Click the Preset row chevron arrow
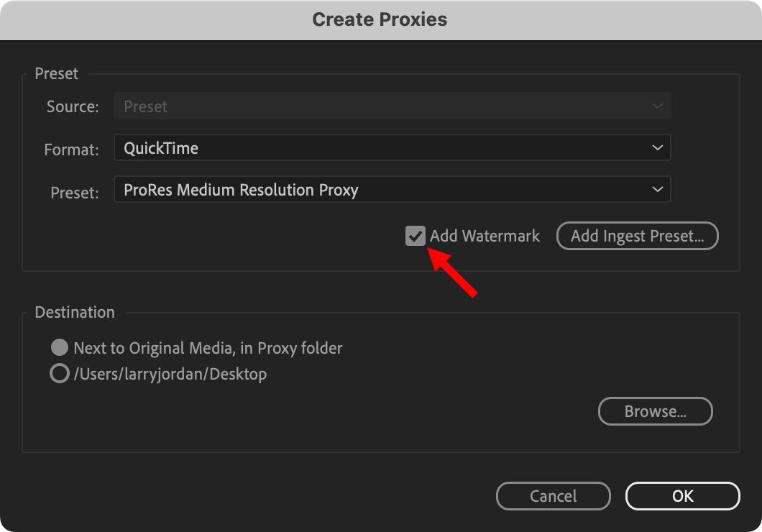Screen dimensions: 762x532 pyautogui.click(x=657, y=190)
